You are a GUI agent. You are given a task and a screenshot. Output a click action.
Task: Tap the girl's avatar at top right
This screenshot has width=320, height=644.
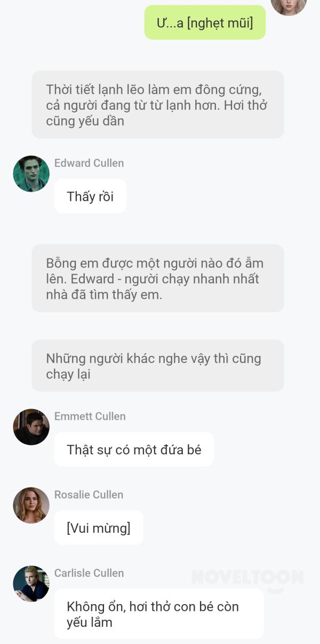tap(289, 5)
